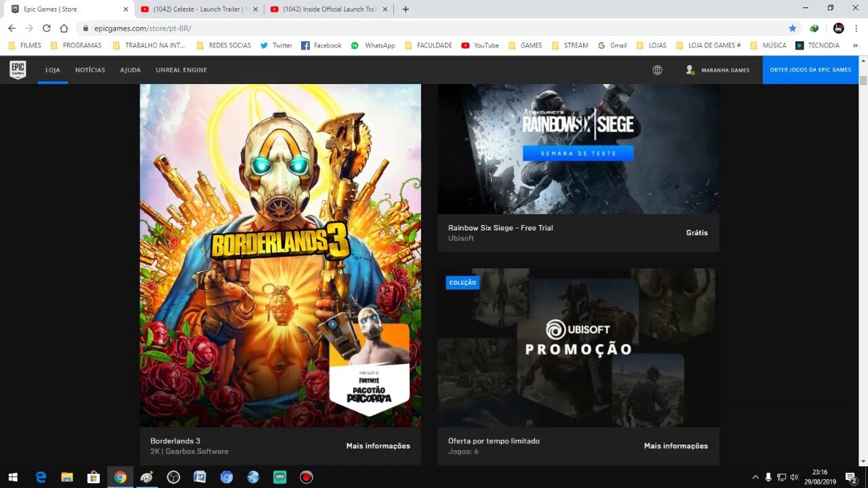This screenshot has height=488, width=868.
Task: Open OBS Studio from the taskbar
Action: tap(174, 477)
